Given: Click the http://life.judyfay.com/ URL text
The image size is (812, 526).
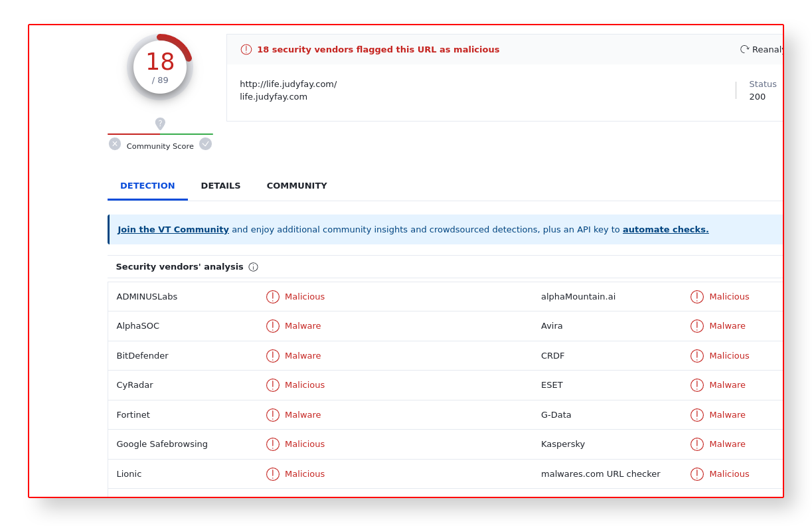Looking at the screenshot, I should pos(288,84).
